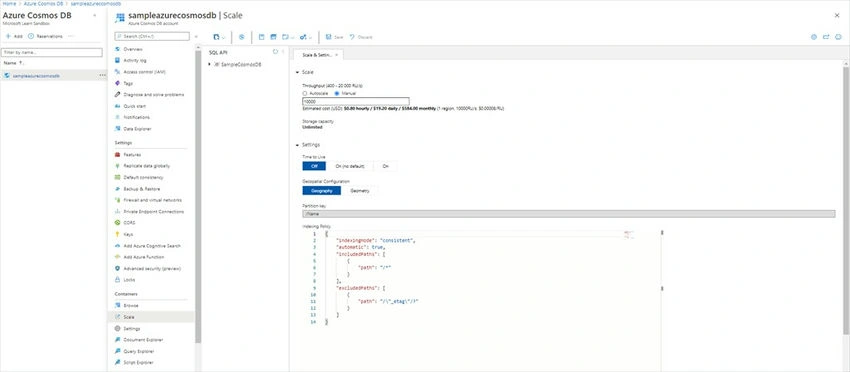Open the Overview menu icon
The width and height of the screenshot is (850, 372).
point(118,49)
